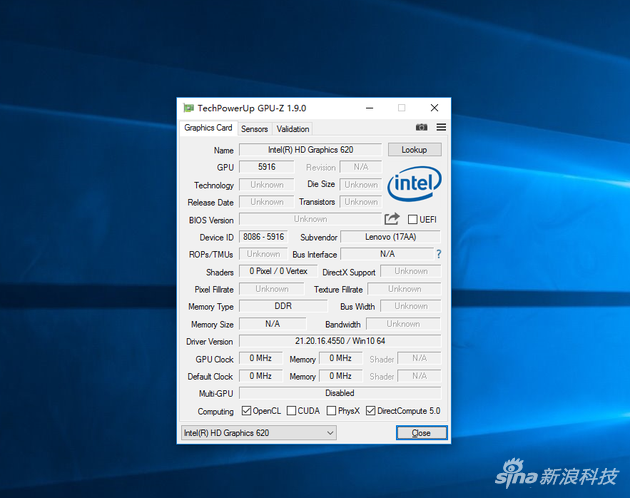Viewport: 630px width, 498px height.
Task: Click the Intel logo
Action: click(x=415, y=184)
